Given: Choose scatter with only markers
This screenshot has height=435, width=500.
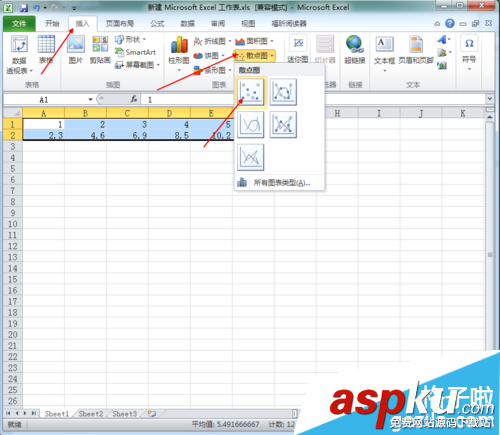Looking at the screenshot, I should click(x=251, y=92).
